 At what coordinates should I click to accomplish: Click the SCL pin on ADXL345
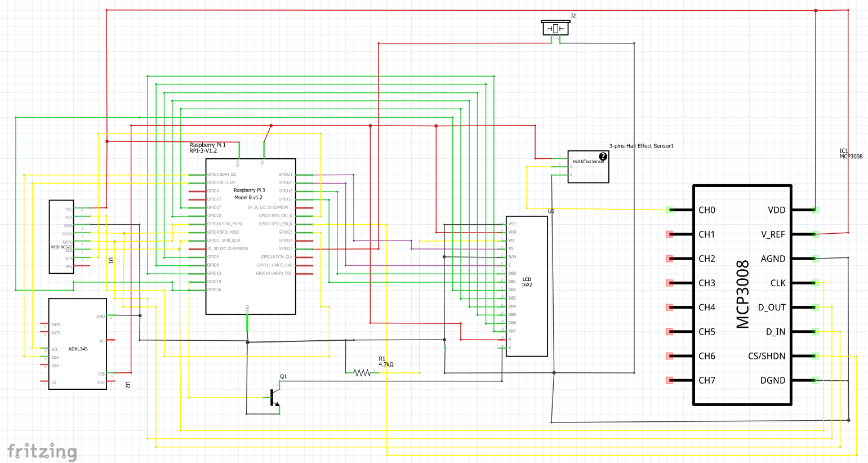[44, 349]
